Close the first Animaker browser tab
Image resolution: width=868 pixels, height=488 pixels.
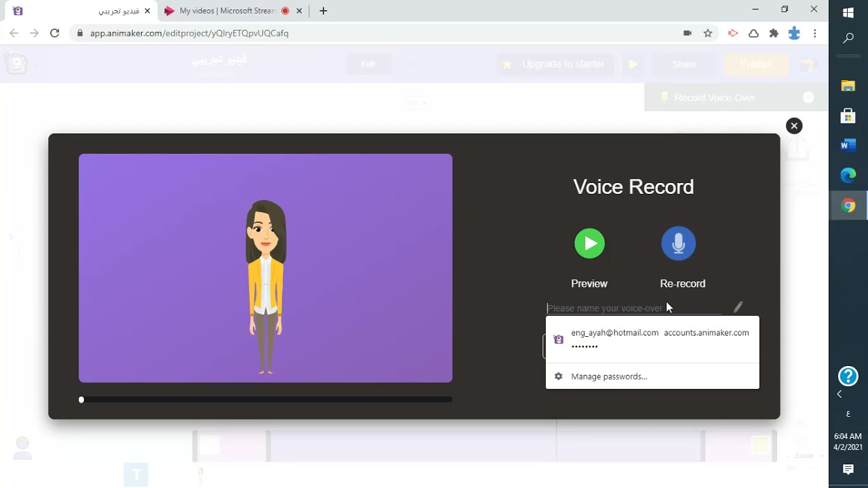(x=147, y=11)
